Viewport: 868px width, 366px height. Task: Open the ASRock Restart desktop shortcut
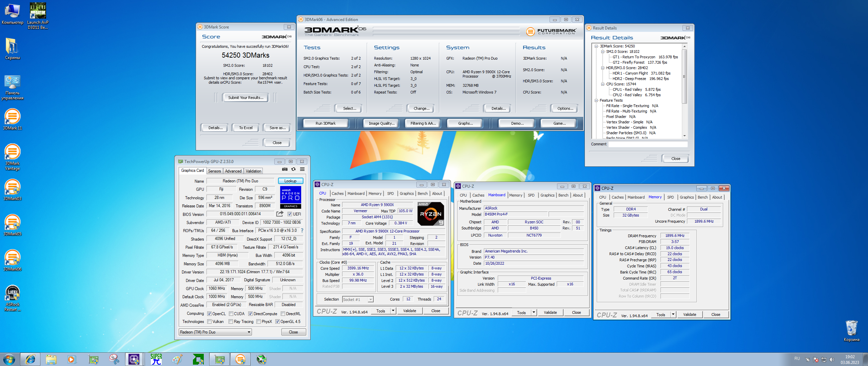coord(13,298)
